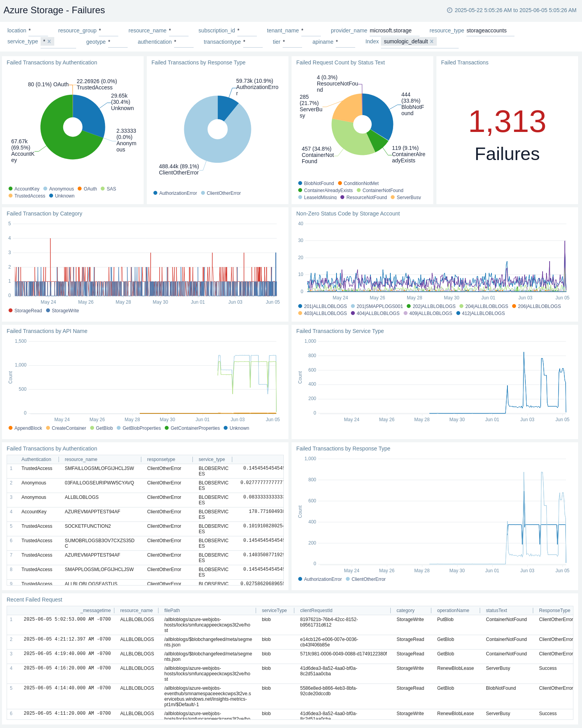Click the authentication filter field

184,42
